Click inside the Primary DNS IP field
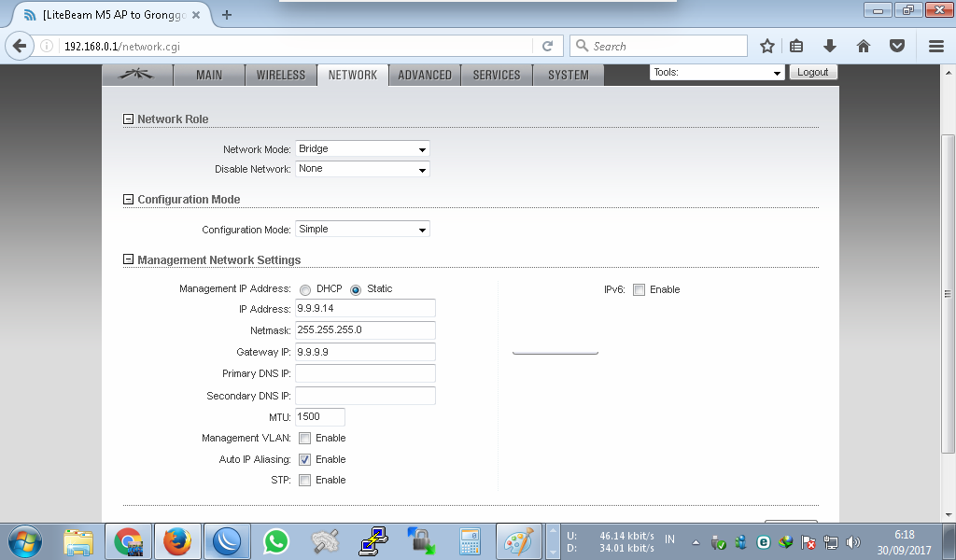 coord(364,373)
